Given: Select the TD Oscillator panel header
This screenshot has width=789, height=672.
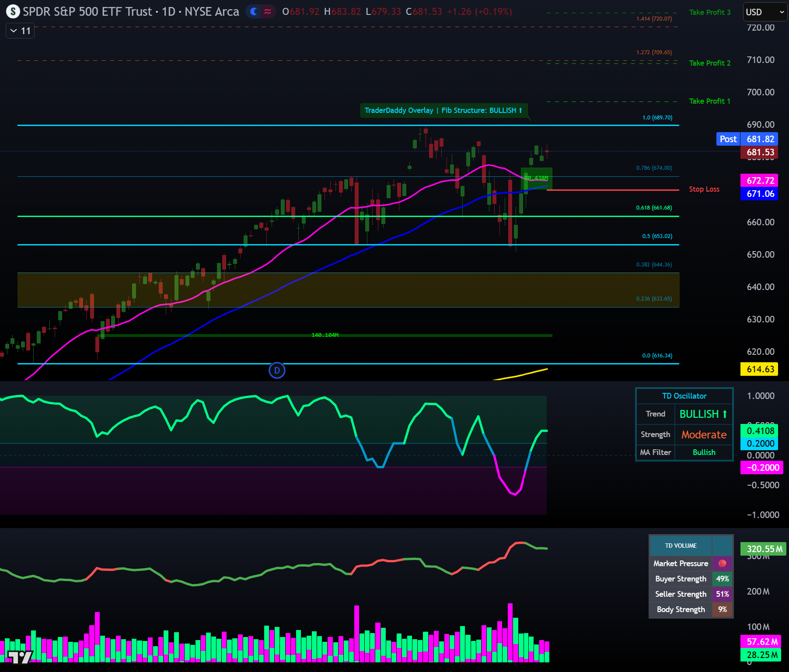Looking at the screenshot, I should [684, 396].
